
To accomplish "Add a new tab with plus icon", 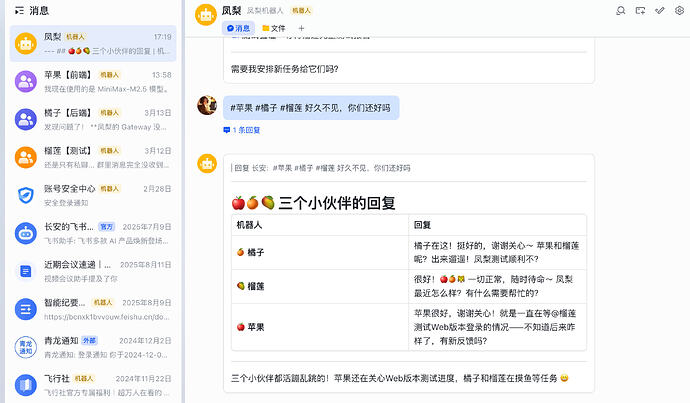I will pyautogui.click(x=301, y=28).
